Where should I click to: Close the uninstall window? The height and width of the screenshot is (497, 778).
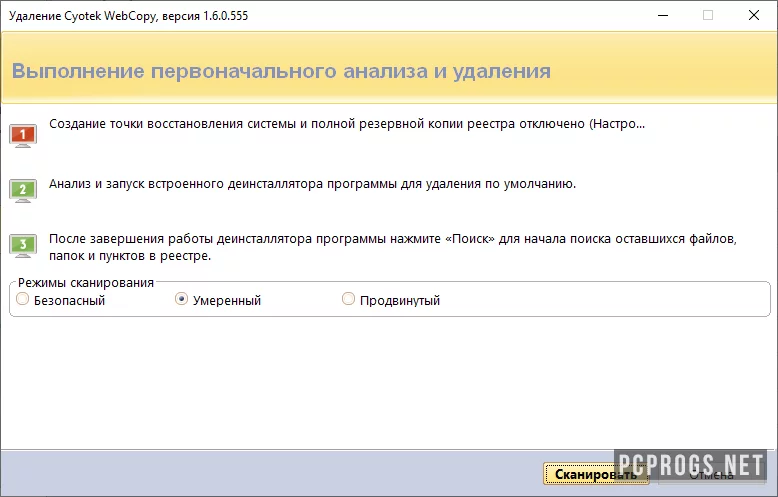coord(754,15)
